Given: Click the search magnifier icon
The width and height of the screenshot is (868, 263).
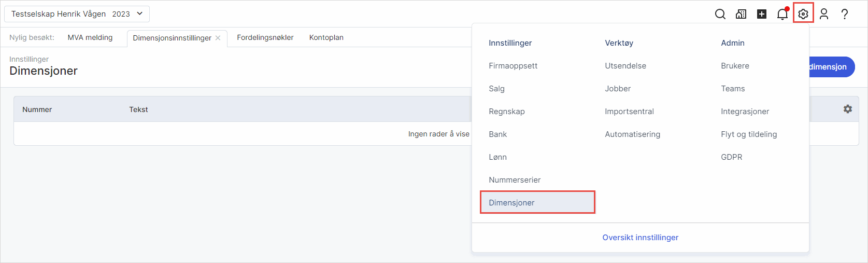Looking at the screenshot, I should (x=720, y=14).
